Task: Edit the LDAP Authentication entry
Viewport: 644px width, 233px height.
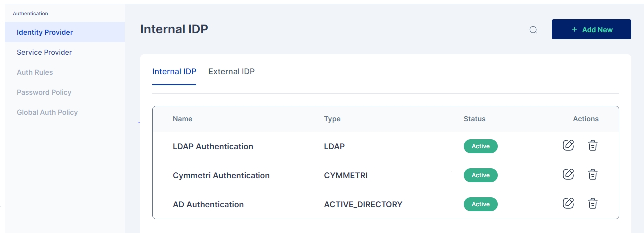Action: click(568, 145)
